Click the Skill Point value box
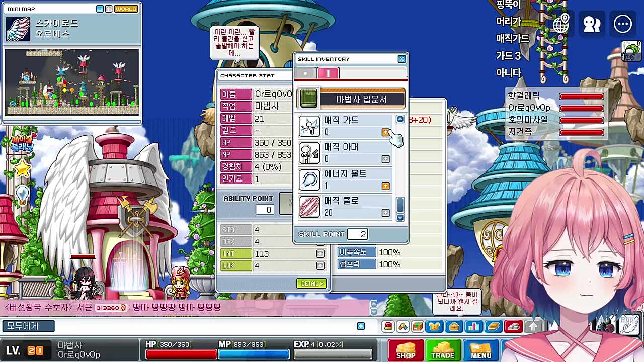Viewport: 644px width, 362px height. pos(358,234)
